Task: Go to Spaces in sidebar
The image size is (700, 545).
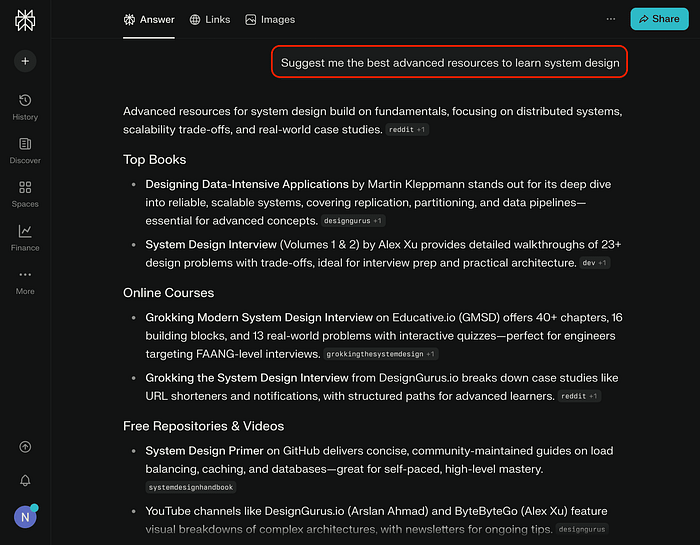Action: pyautogui.click(x=25, y=193)
